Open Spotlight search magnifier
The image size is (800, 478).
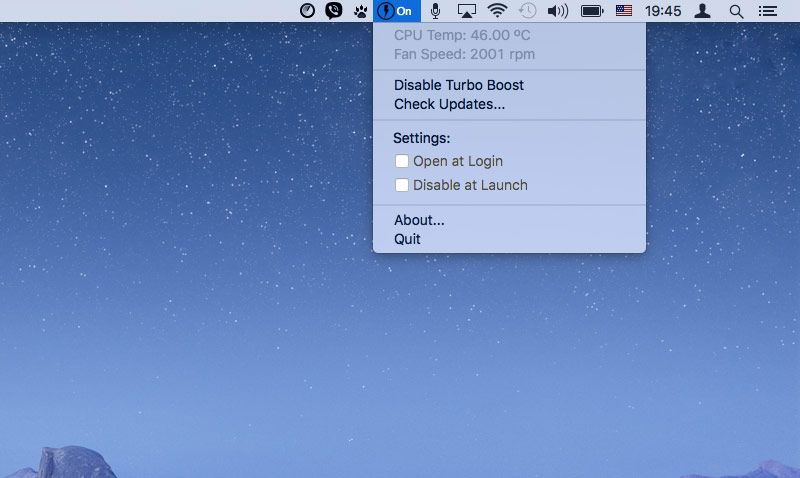coord(736,11)
